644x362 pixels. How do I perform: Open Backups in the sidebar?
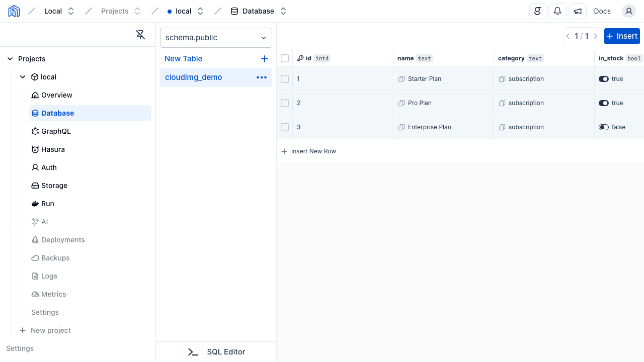coord(91,258)
